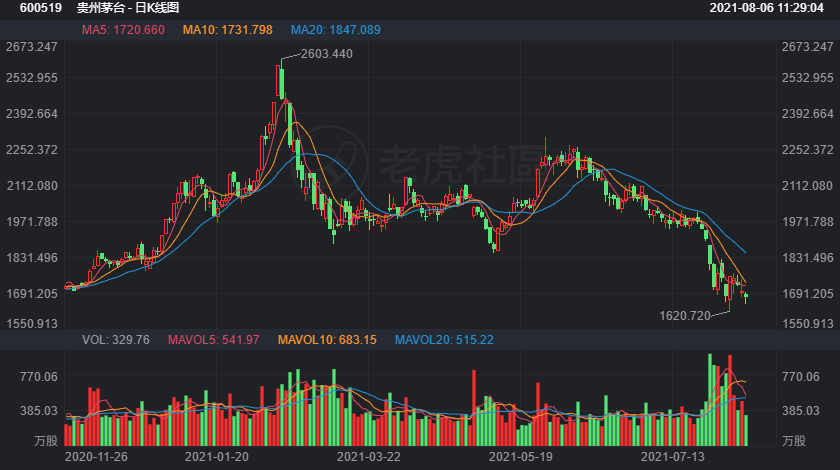Click the last green candlestick on the far right

746,297
